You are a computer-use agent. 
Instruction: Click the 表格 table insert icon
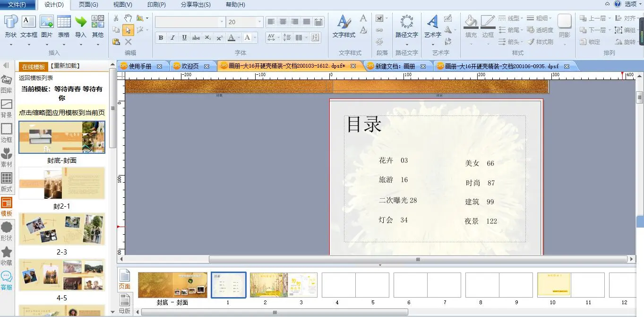click(64, 22)
